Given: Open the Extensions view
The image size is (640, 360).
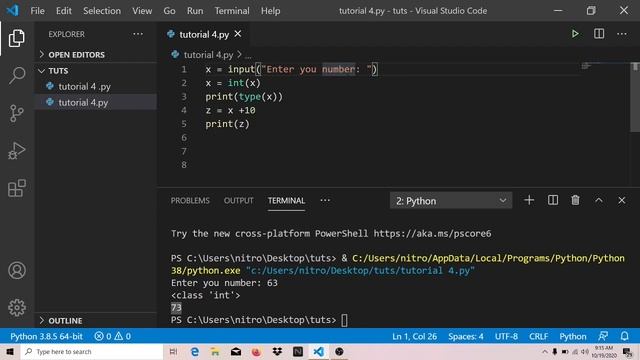Looking at the screenshot, I should point(17,188).
